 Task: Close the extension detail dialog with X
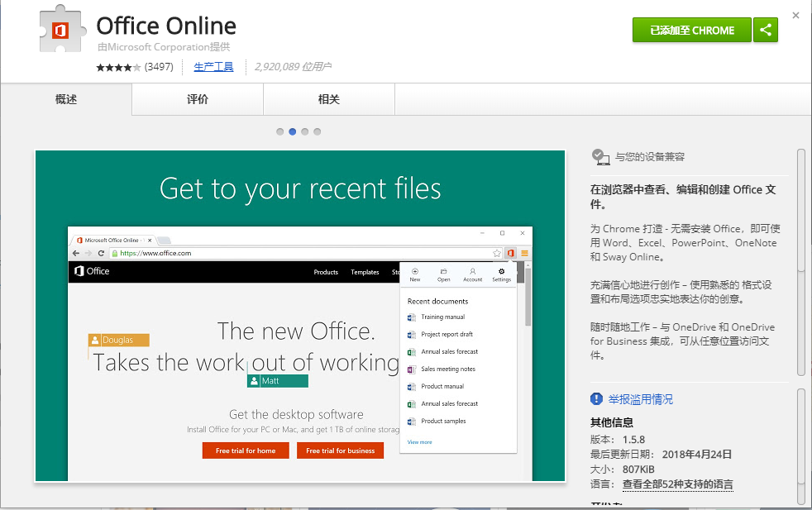[x=795, y=16]
